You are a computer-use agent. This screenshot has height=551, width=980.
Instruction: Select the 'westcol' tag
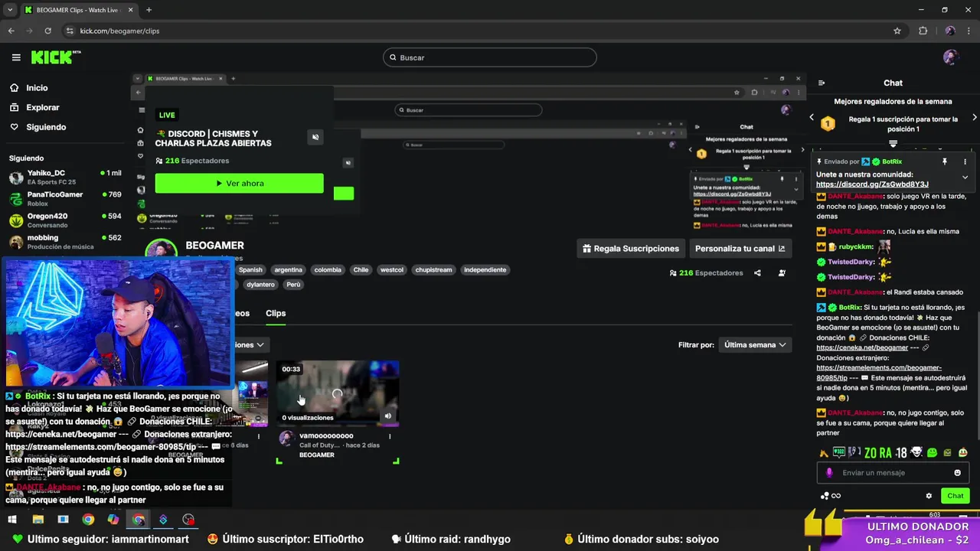pyautogui.click(x=392, y=270)
